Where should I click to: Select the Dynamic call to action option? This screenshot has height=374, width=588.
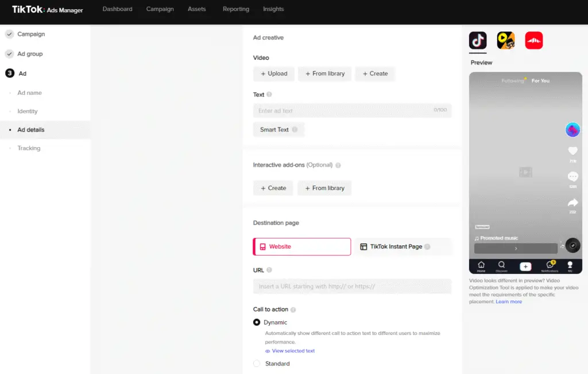257,322
